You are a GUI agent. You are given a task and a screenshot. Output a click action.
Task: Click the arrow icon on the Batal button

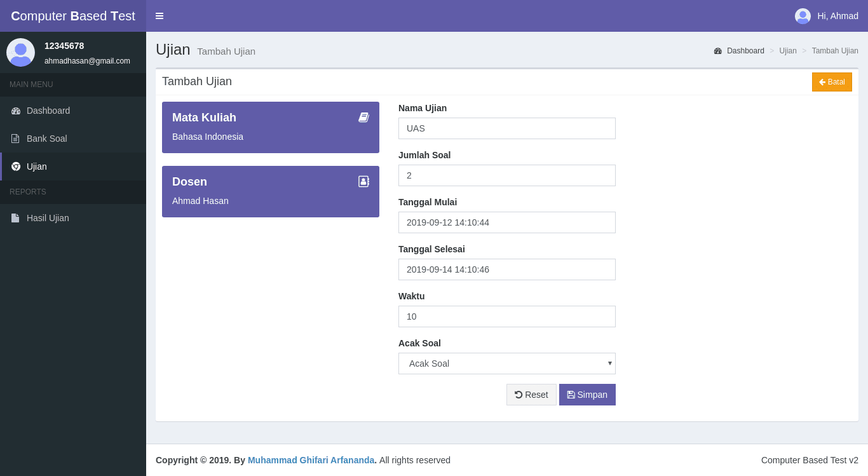pos(822,82)
